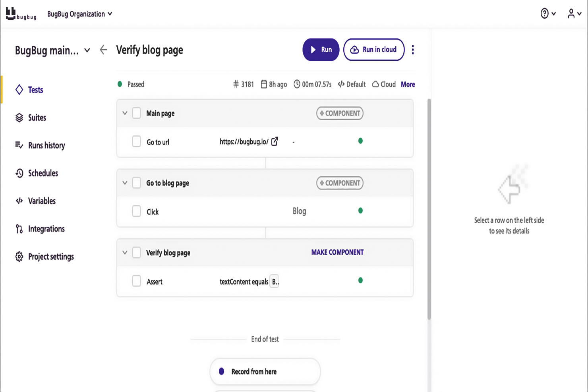Screen dimensions: 588x392
Task: Select the checkbox beside the Click step
Action: coord(137,211)
